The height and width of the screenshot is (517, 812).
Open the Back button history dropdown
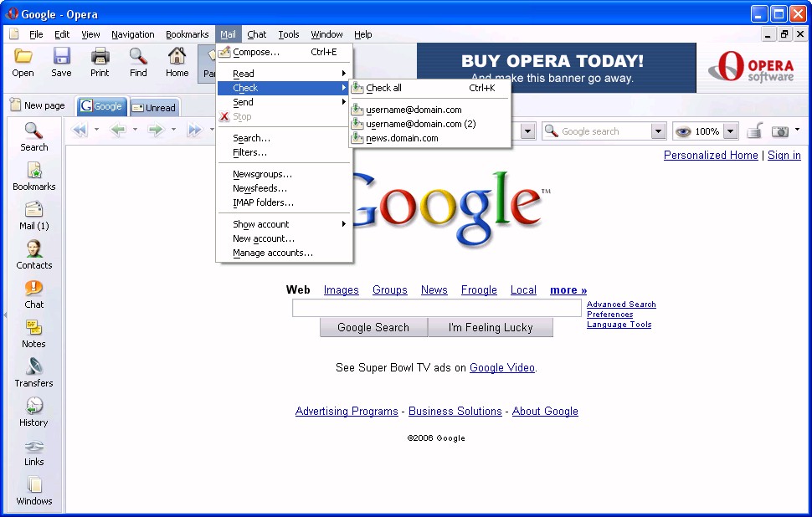[x=135, y=130]
